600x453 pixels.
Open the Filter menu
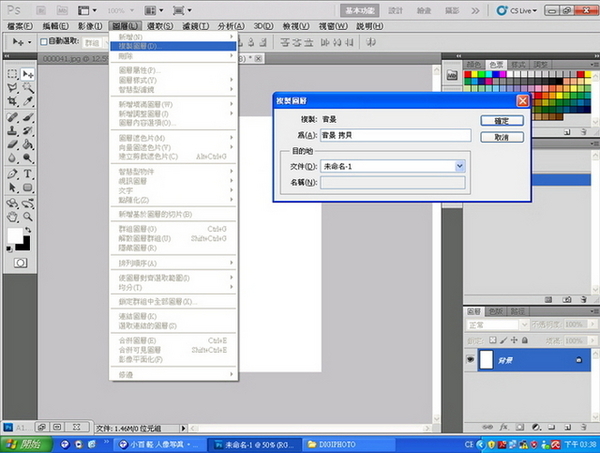pyautogui.click(x=196, y=26)
